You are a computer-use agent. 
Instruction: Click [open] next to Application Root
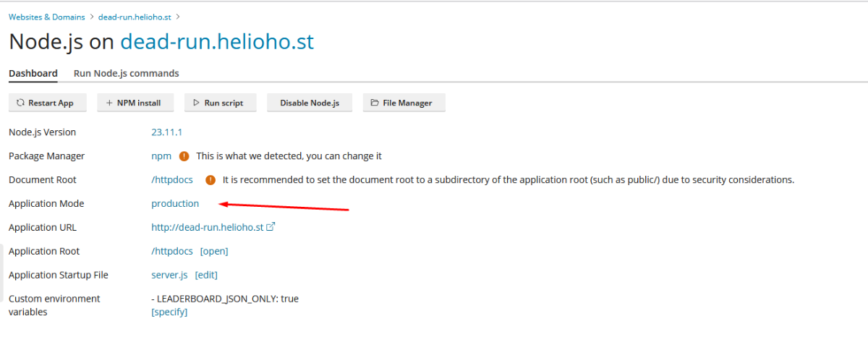[214, 251]
